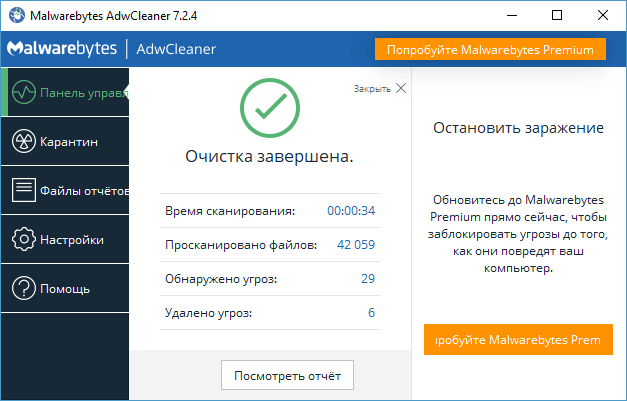Close the AdwCleaner window
The width and height of the screenshot is (627, 401).
[603, 16]
